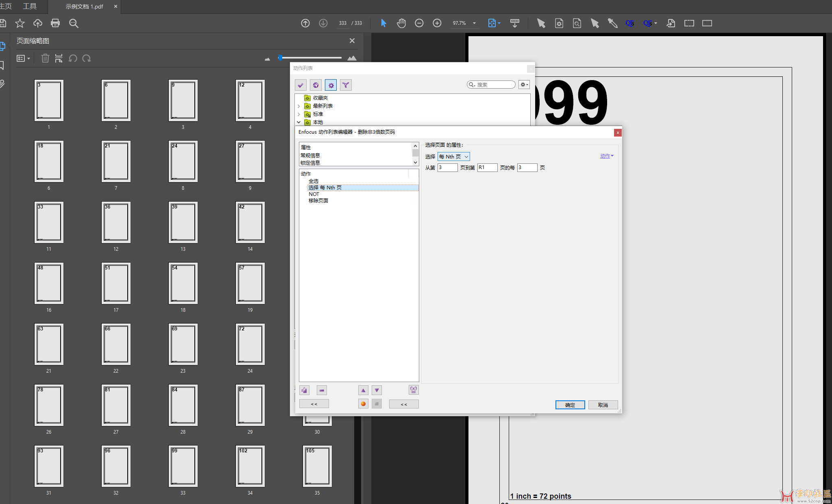Viewport: 832px width, 504px height.
Task: Collapse the 本地 folder
Action: [299, 122]
